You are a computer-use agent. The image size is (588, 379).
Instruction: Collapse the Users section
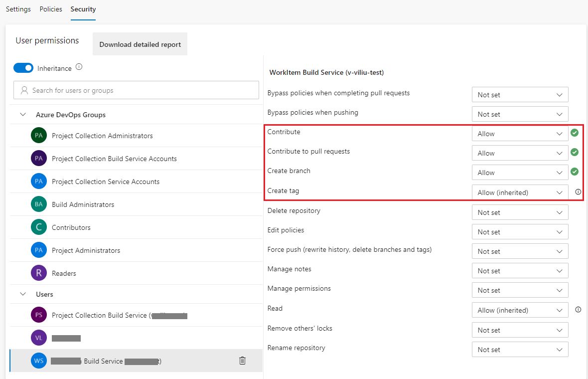[x=23, y=294]
